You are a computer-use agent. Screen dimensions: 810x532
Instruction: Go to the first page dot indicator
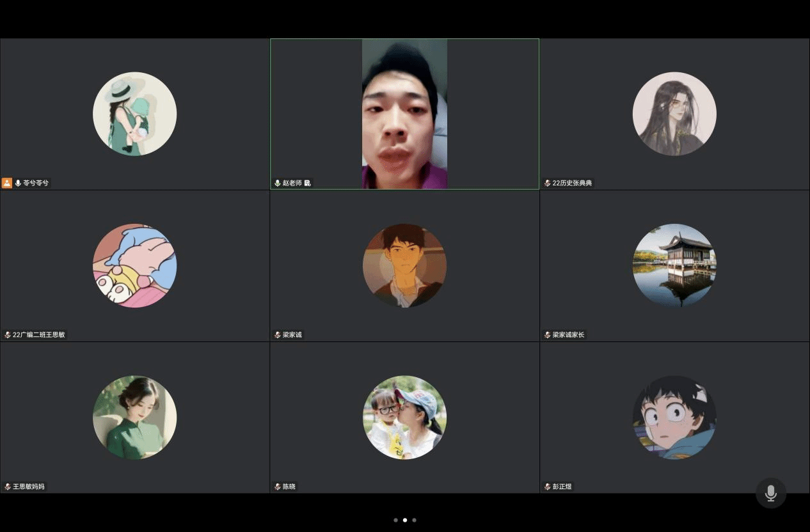(x=395, y=520)
